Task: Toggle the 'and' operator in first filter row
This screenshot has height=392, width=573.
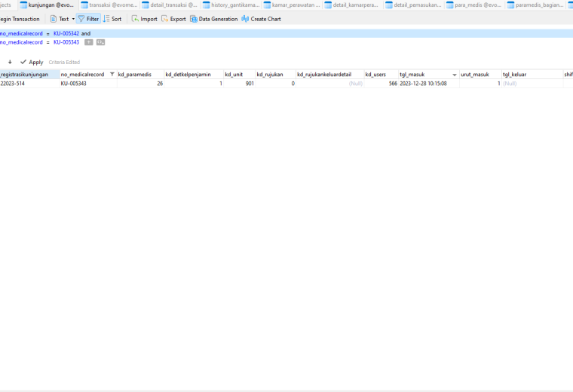Action: pos(86,34)
